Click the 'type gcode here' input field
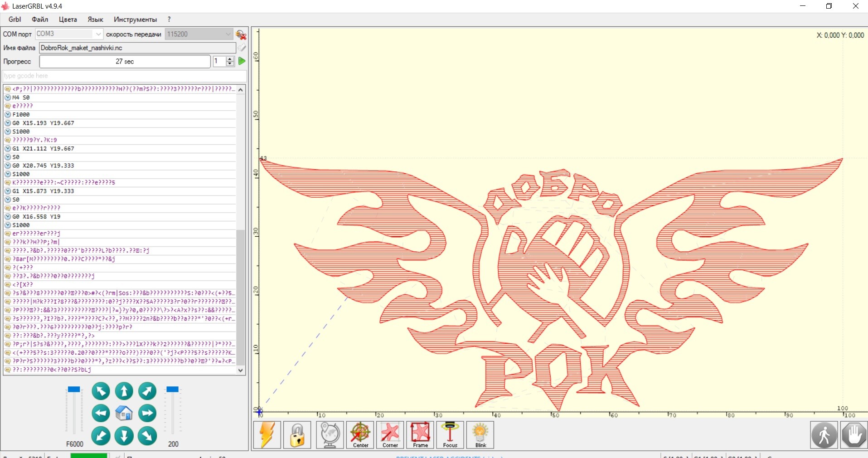The width and height of the screenshot is (868, 458). tap(125, 76)
